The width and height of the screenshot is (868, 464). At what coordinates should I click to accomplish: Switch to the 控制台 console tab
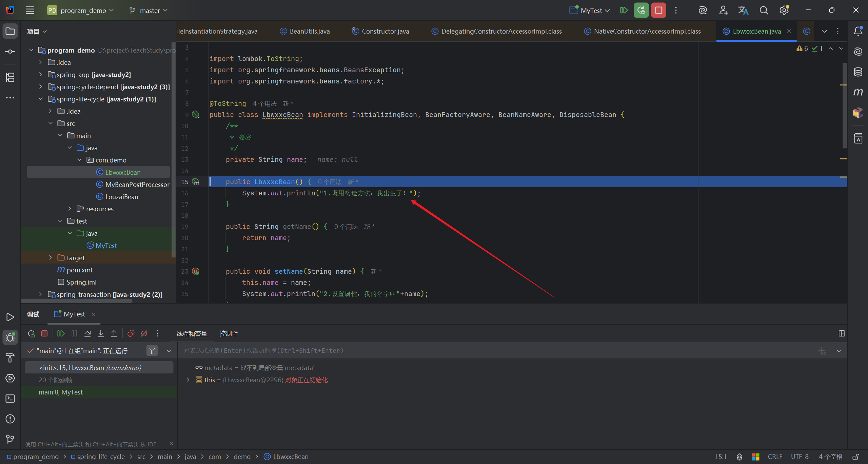point(229,334)
